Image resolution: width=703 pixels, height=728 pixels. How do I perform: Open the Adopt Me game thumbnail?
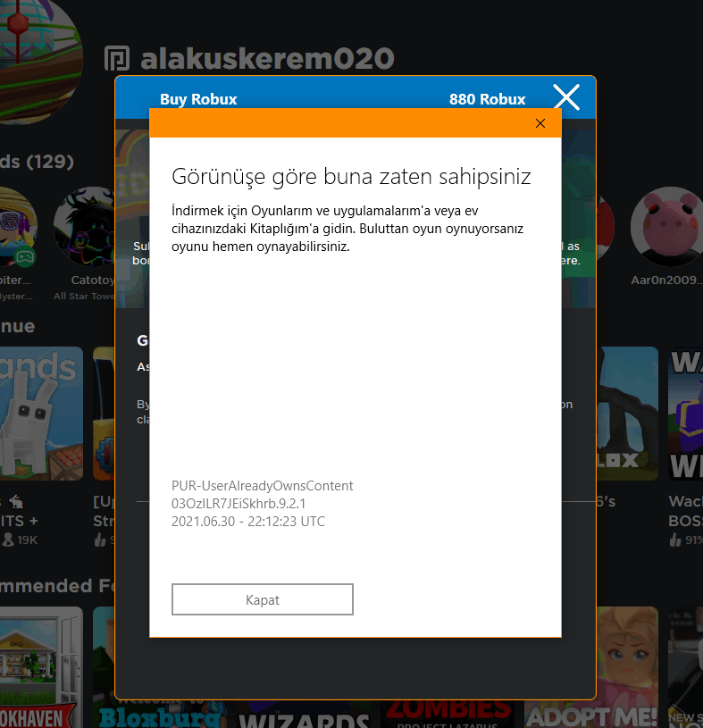click(x=627, y=667)
